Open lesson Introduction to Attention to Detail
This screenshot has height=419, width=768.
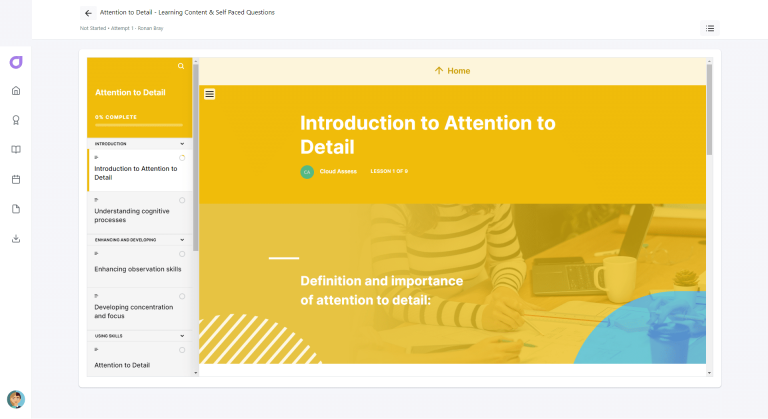[x=140, y=170]
